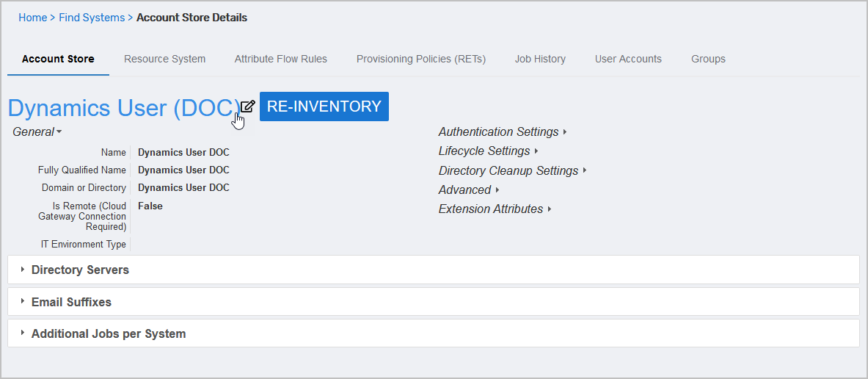Go to the User Accounts tab
Viewport: 868px width, 379px height.
pos(627,59)
